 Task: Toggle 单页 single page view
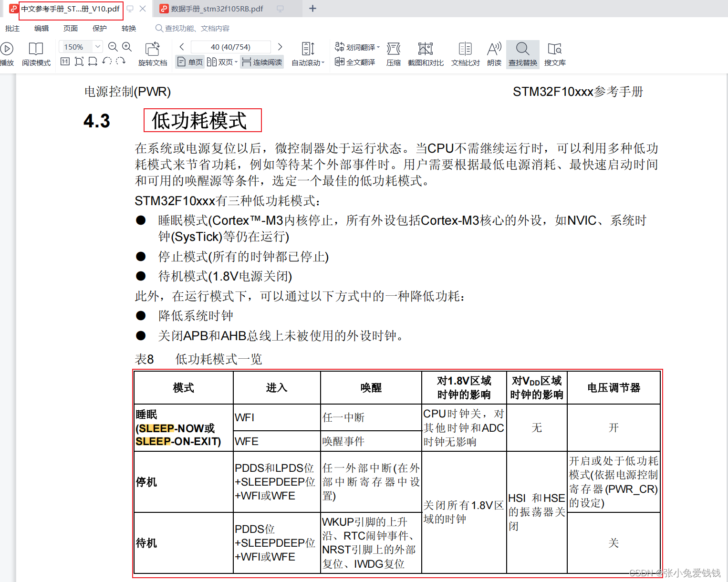(190, 62)
